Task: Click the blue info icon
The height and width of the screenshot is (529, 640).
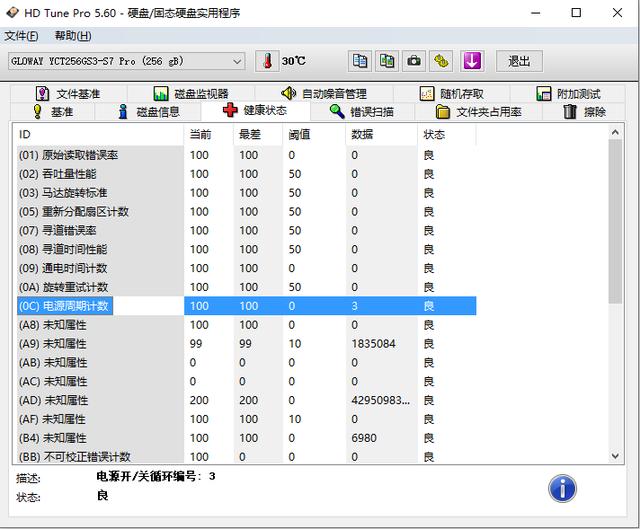Action: coord(562,488)
